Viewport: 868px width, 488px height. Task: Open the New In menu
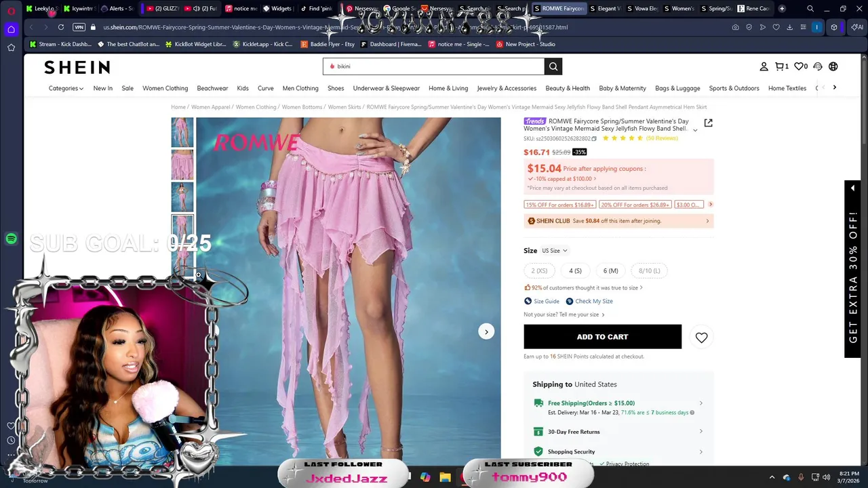[103, 88]
